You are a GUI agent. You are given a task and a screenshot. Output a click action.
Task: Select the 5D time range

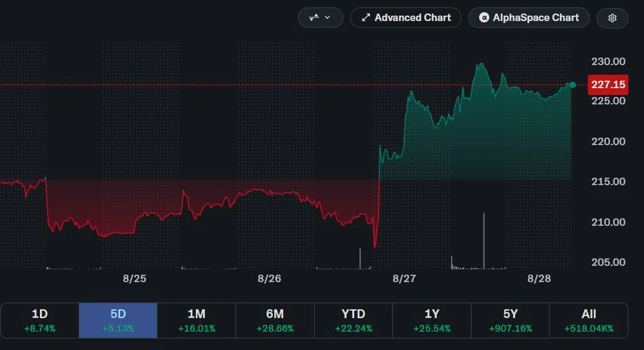coord(118,320)
